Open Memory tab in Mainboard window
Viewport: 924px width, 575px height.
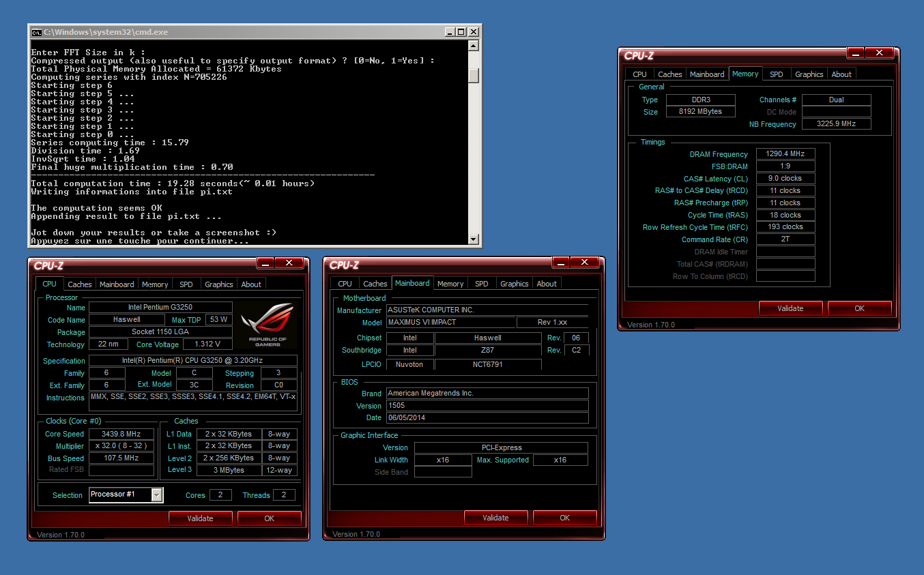(x=450, y=284)
